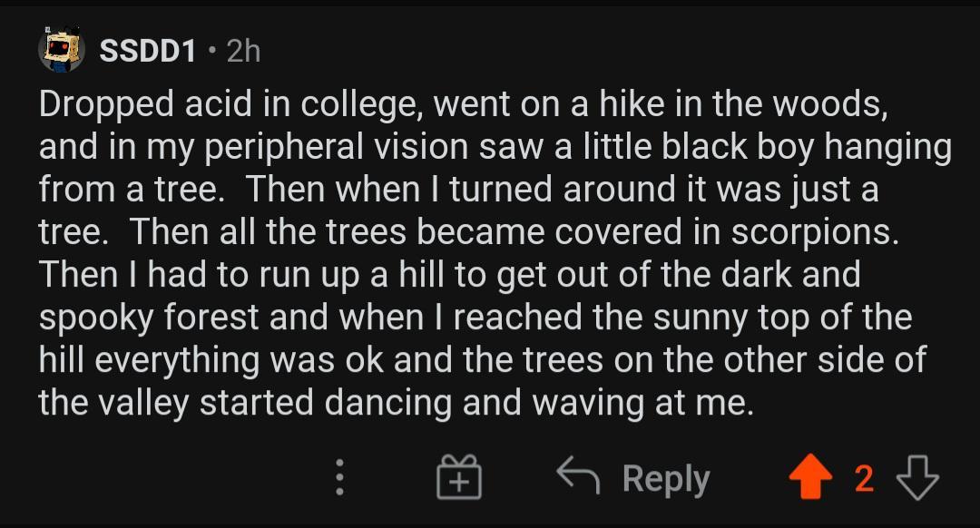
Task: Click the reply arrow icon
Action: tap(579, 477)
